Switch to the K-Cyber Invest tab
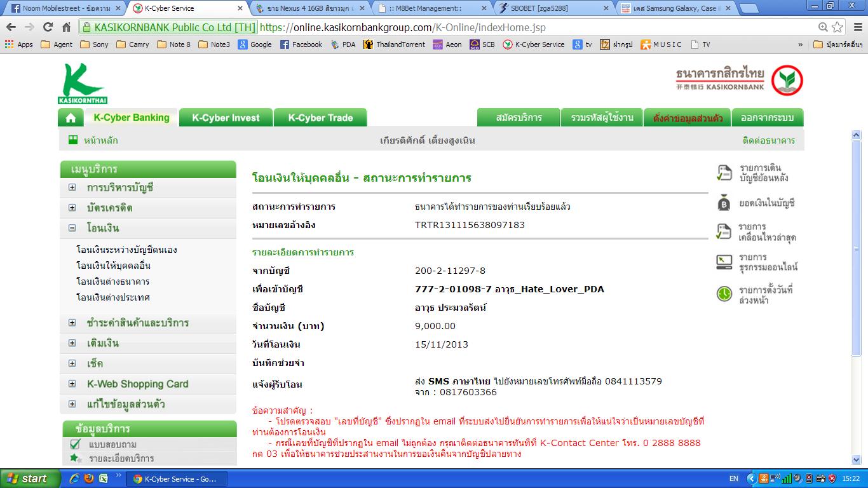This screenshot has width=868, height=488. coord(226,118)
